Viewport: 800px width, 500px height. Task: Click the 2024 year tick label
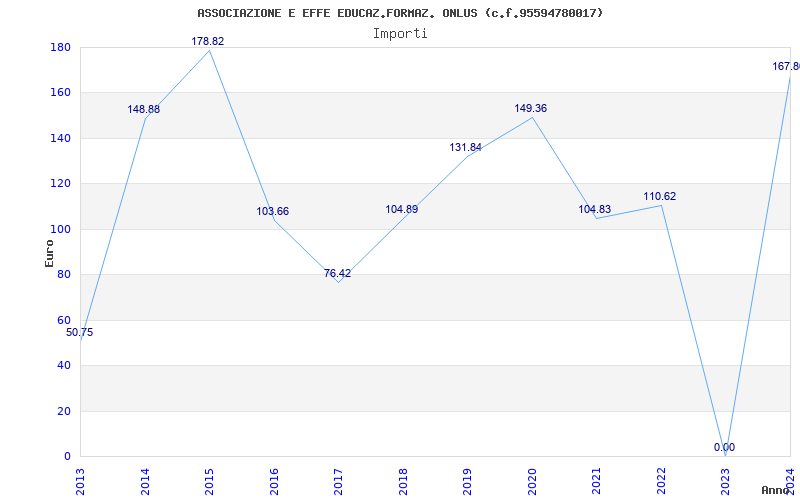click(790, 481)
